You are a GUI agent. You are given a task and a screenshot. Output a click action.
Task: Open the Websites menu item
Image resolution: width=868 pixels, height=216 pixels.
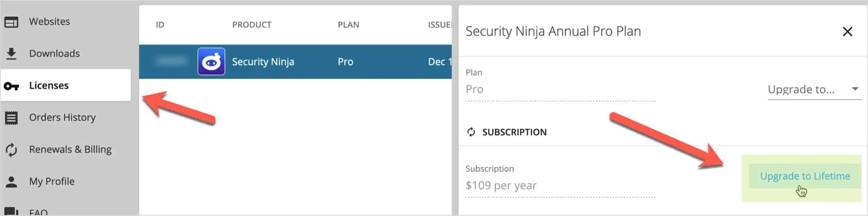pos(49,22)
